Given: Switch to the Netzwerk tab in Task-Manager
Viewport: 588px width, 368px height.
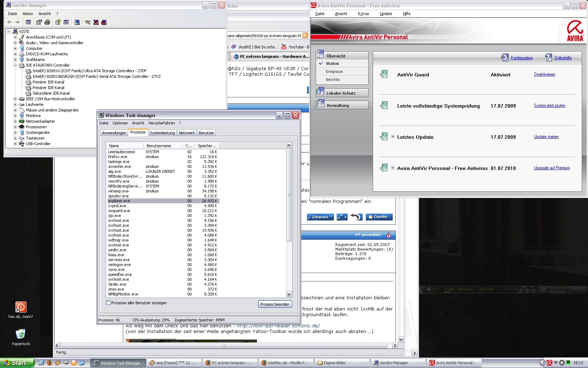Looking at the screenshot, I should pyautogui.click(x=187, y=133).
